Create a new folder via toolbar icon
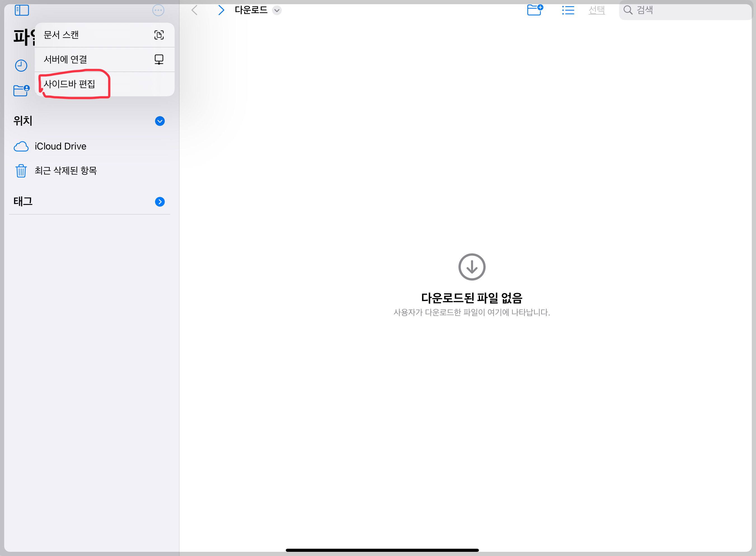This screenshot has width=756, height=556. [535, 10]
